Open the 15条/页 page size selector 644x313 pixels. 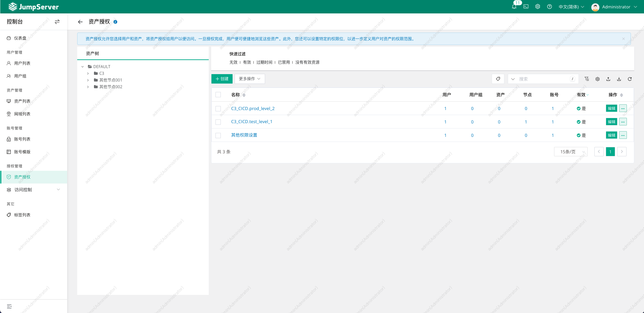tap(571, 152)
